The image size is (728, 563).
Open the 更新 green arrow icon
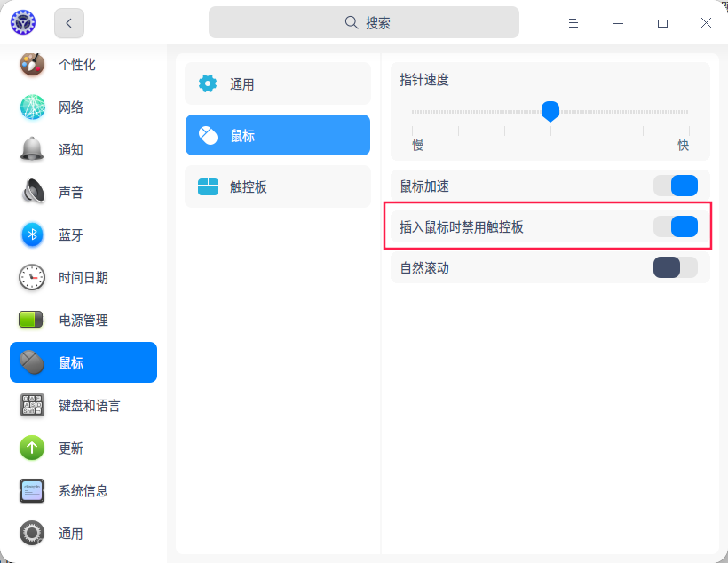click(32, 448)
